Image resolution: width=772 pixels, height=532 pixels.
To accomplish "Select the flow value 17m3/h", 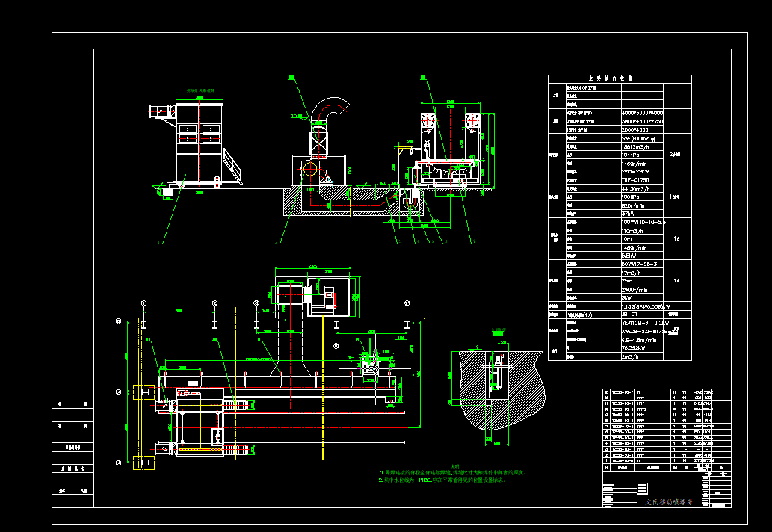I will 632,272.
